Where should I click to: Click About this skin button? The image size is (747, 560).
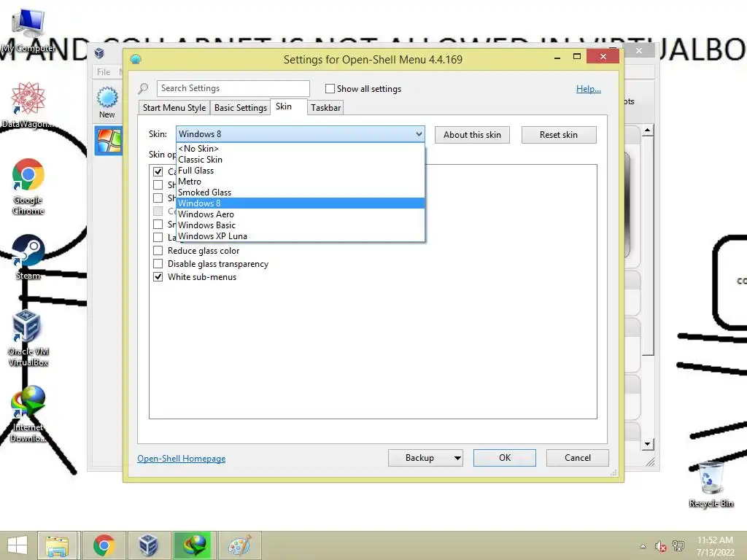click(x=472, y=135)
